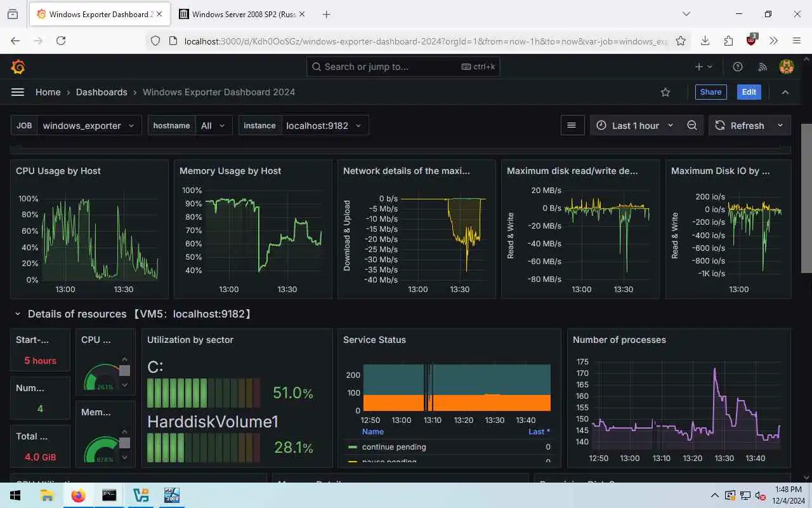Open the hostname All dropdown
812x508 pixels.
(x=213, y=126)
